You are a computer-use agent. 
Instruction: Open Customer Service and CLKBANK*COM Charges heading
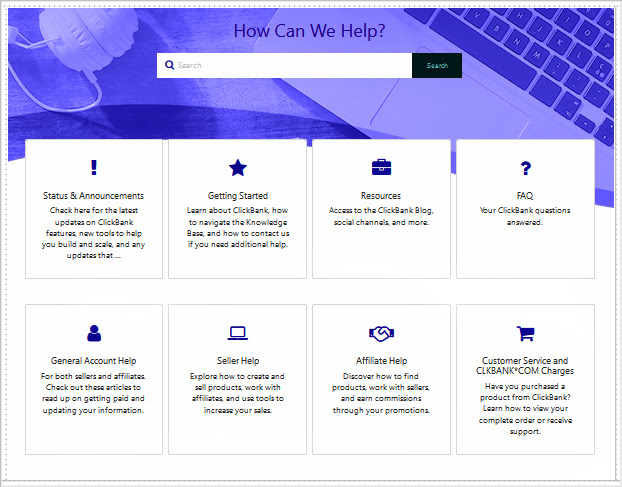[x=525, y=366]
